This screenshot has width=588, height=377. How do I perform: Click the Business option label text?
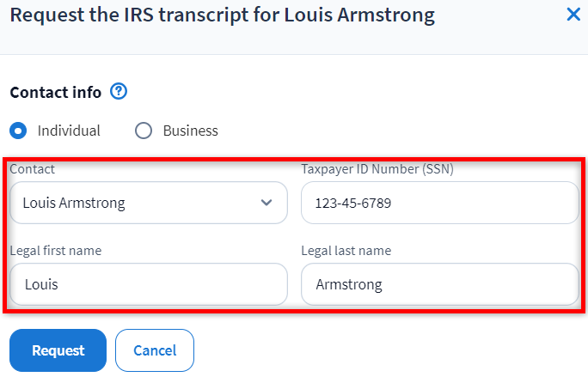tap(190, 131)
